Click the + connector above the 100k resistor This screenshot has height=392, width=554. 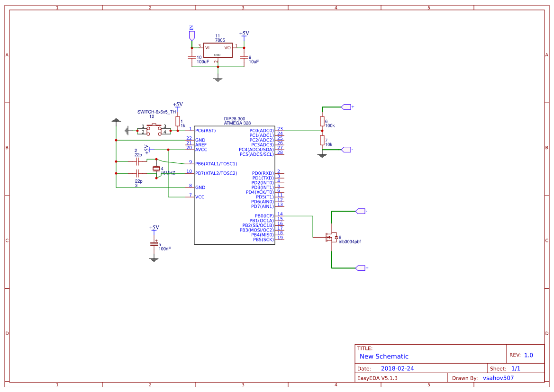345,107
